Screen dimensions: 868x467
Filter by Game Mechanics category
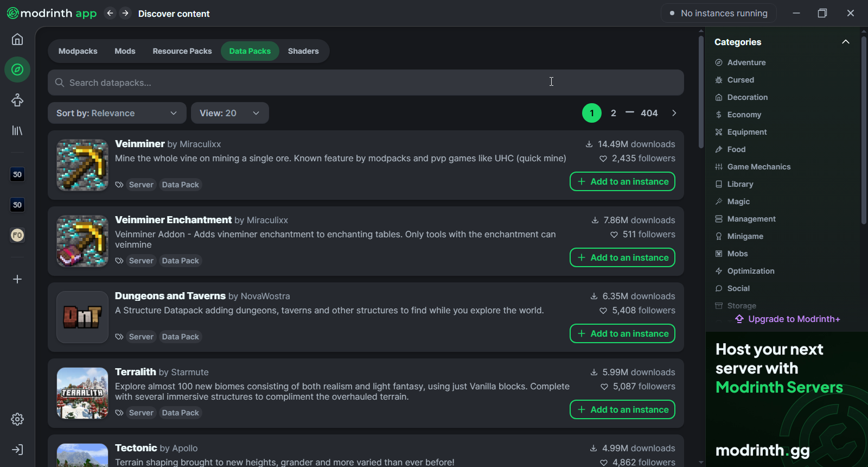point(752,167)
